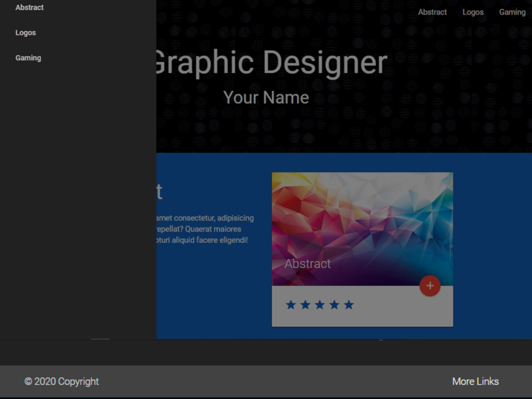
Task: Click the red plus button on Abstract card
Action: tap(430, 286)
